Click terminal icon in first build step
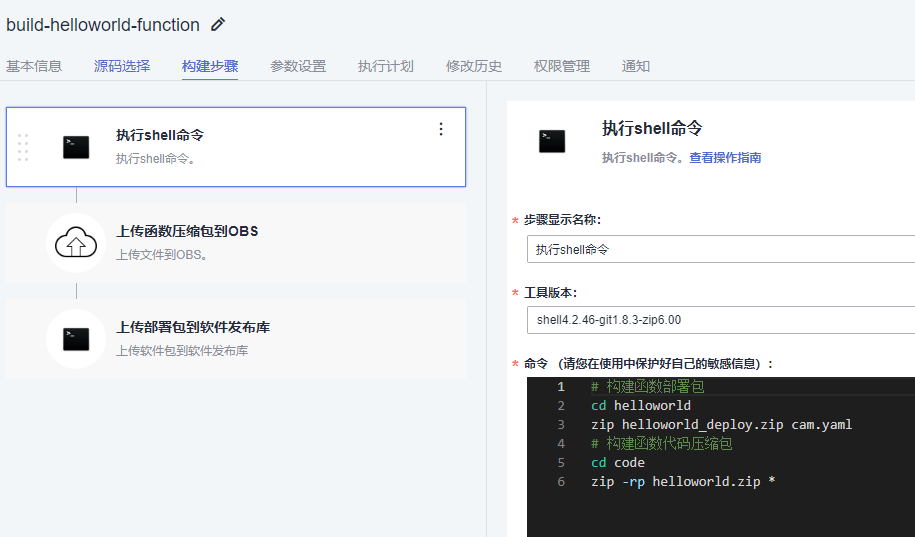915x537 pixels. coord(76,147)
